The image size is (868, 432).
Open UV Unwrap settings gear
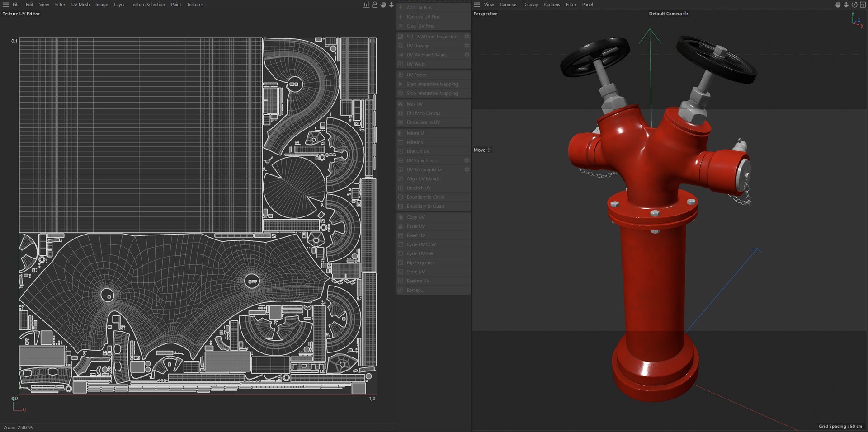pyautogui.click(x=467, y=46)
